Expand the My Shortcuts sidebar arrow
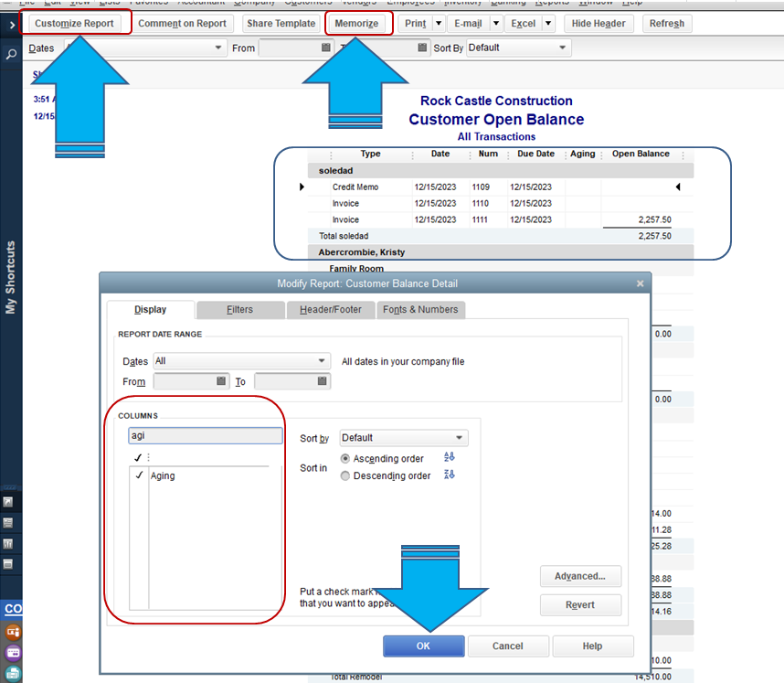The width and height of the screenshot is (784, 683). point(12,24)
